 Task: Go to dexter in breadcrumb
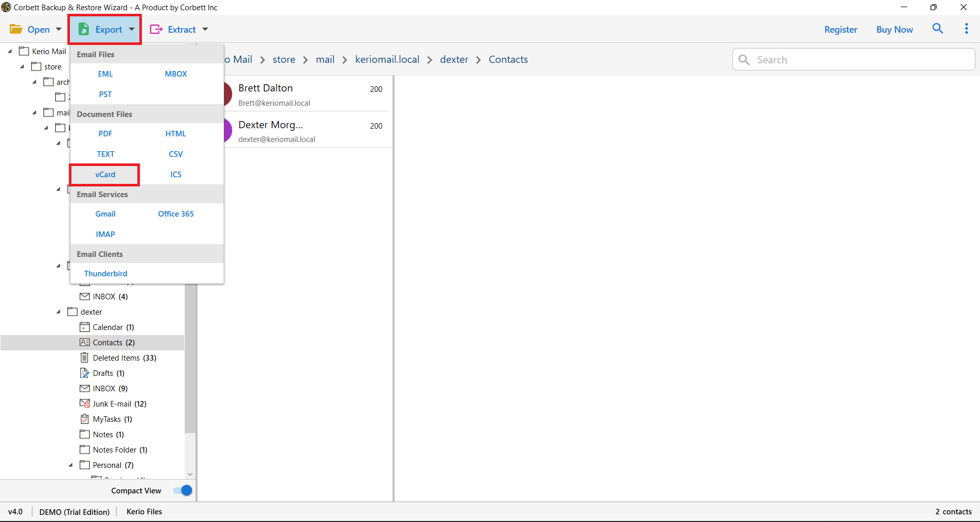[x=454, y=59]
